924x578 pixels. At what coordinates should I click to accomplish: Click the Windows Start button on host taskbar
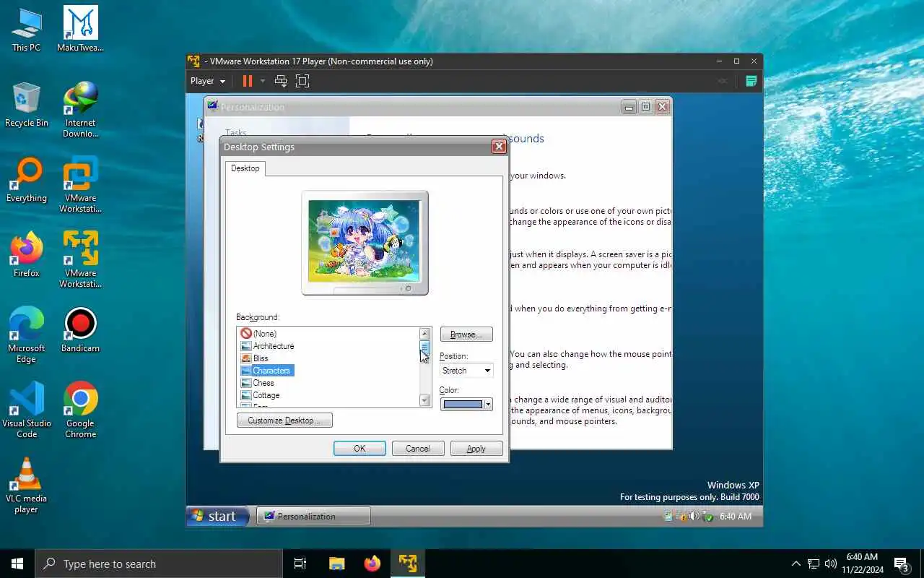(x=17, y=564)
